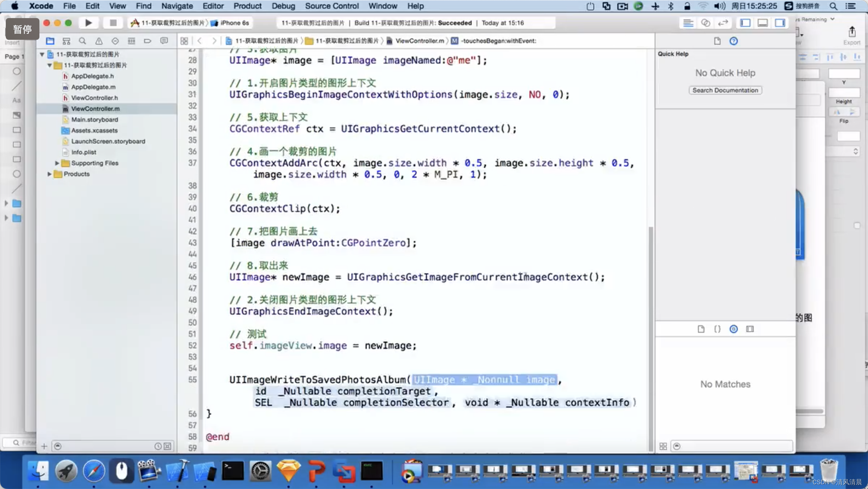This screenshot has height=489, width=868.
Task: Toggle the Navigator pane visibility
Action: 745,23
